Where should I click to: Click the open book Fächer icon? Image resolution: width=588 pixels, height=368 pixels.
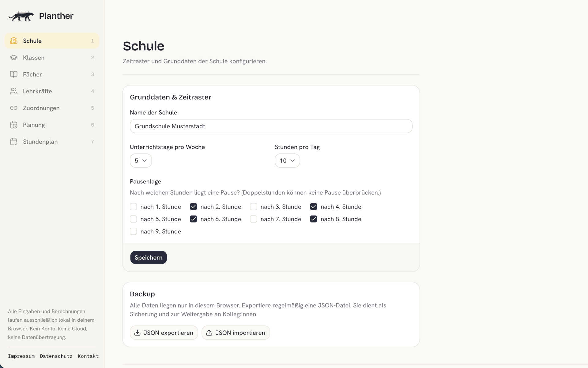(x=14, y=74)
